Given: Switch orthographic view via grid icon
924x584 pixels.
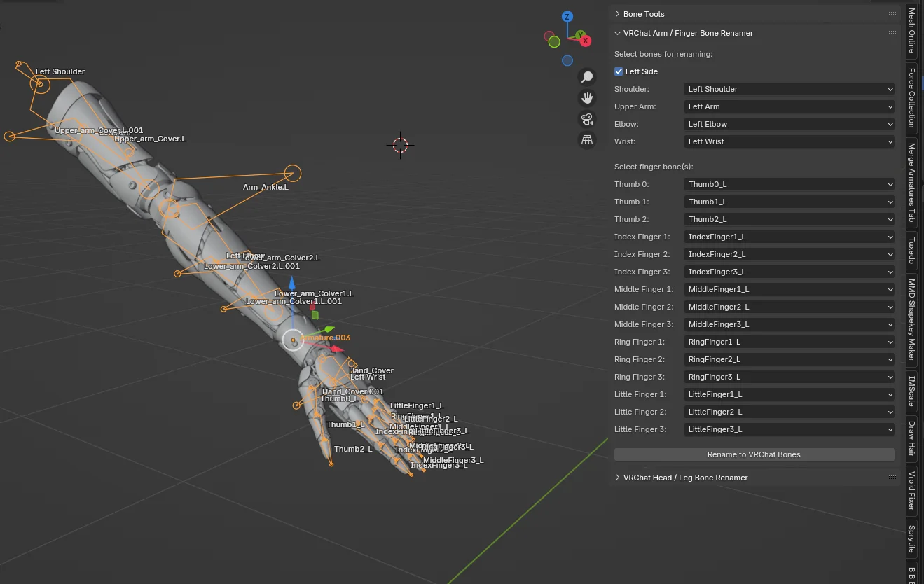Looking at the screenshot, I should [x=587, y=140].
